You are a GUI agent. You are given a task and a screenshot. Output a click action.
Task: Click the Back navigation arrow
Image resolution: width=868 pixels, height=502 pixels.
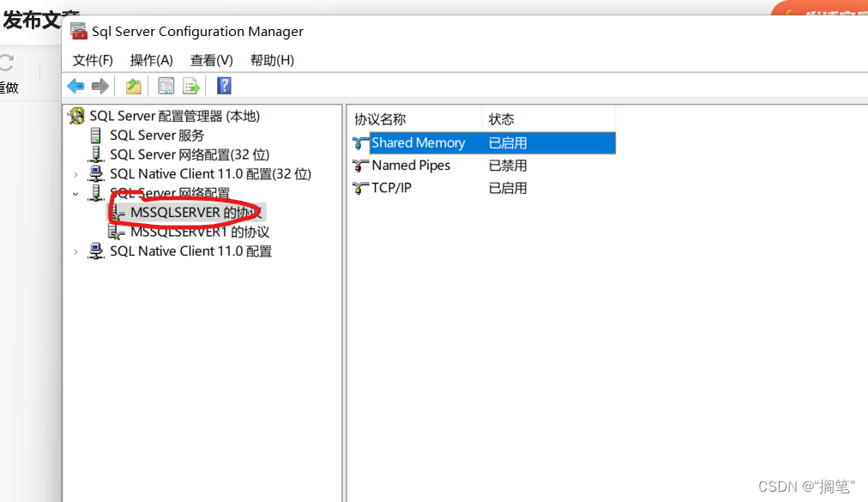pos(75,85)
